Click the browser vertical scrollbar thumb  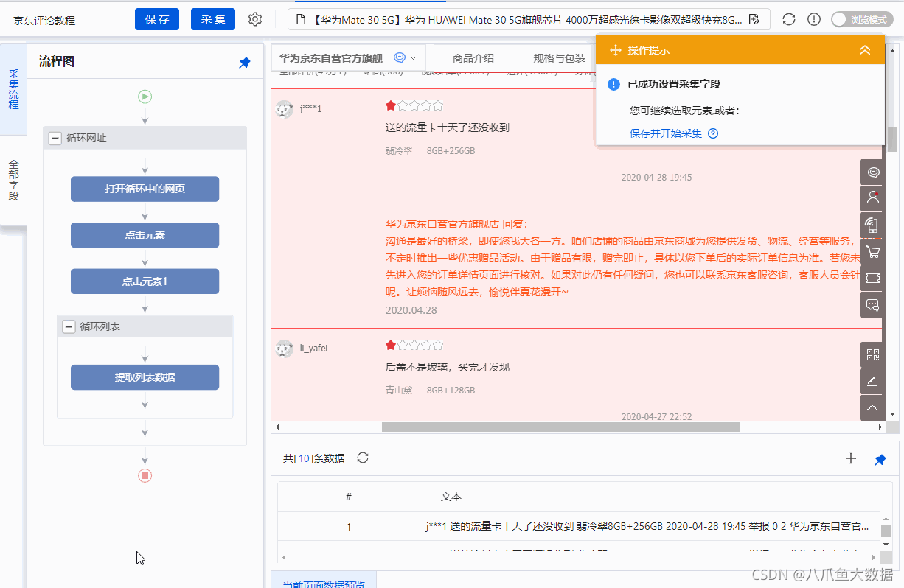[x=892, y=139]
